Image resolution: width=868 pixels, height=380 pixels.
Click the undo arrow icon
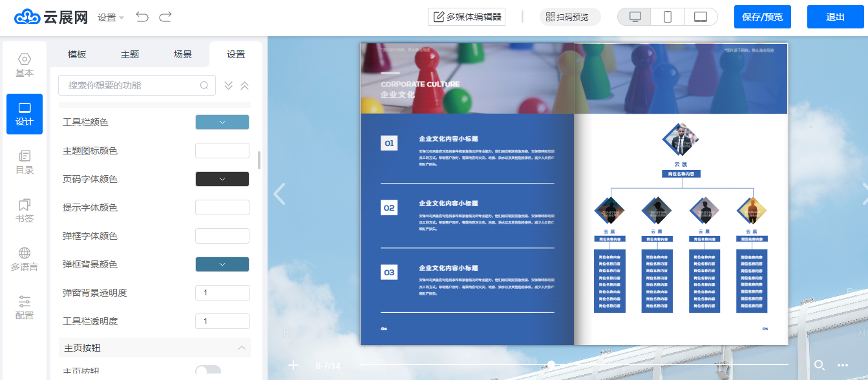(142, 17)
